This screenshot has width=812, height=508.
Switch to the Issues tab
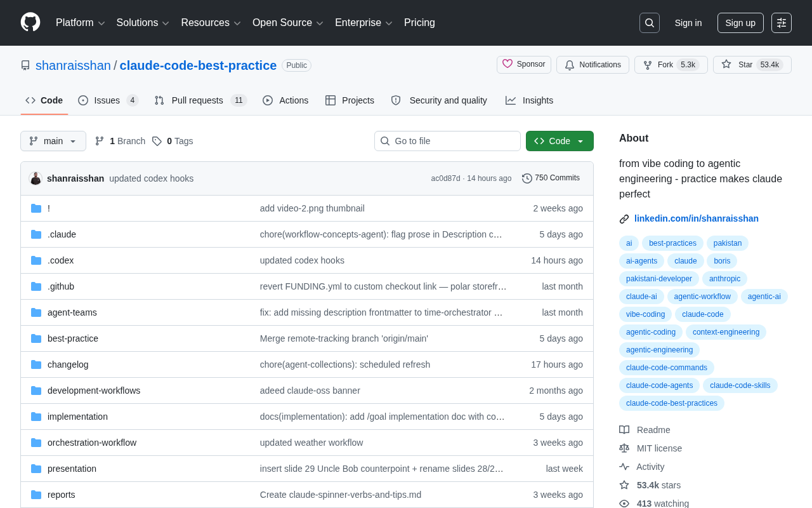[108, 100]
